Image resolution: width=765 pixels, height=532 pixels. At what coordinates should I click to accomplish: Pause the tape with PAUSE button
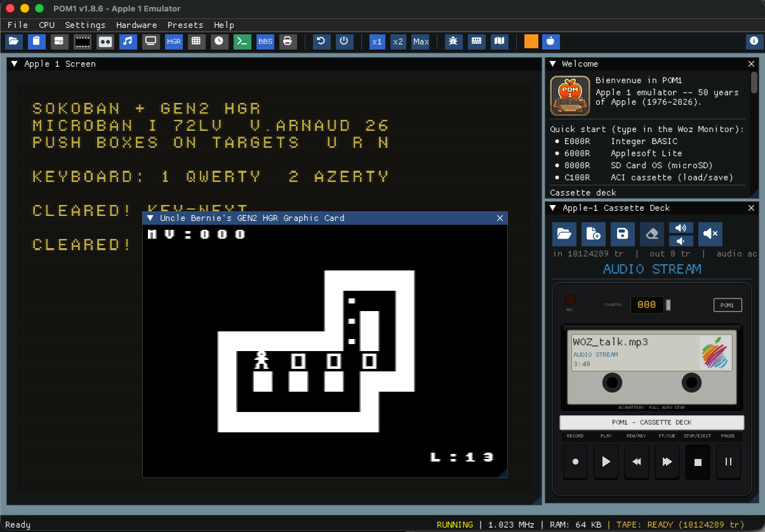[x=728, y=462]
